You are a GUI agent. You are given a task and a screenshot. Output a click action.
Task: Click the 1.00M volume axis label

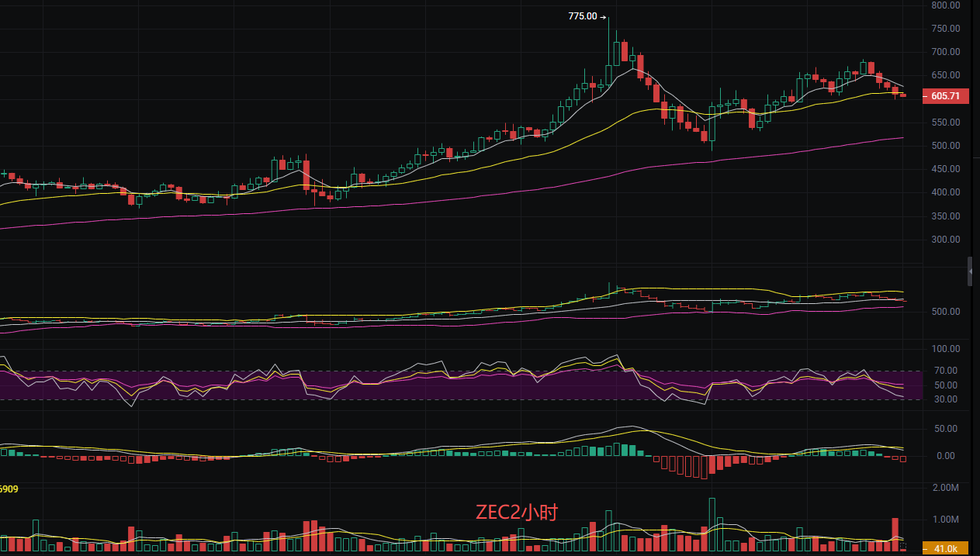[x=945, y=520]
